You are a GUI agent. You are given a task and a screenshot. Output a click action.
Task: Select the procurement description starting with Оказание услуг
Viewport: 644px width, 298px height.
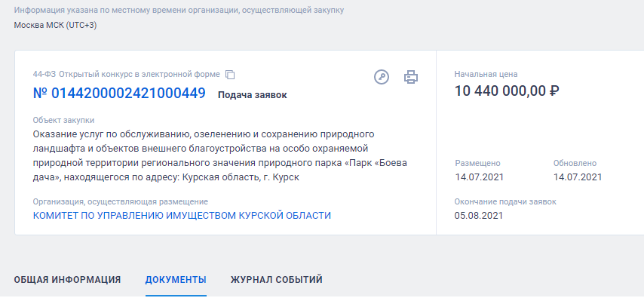pos(220,156)
